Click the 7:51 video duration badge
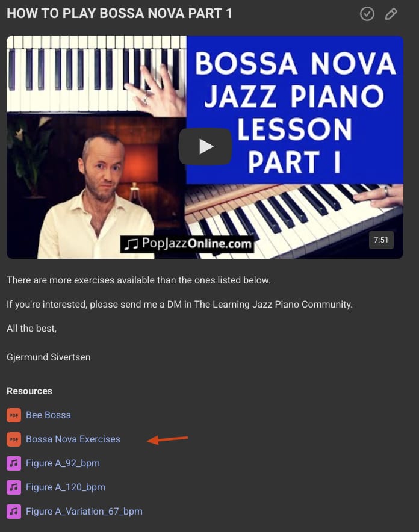 [x=381, y=240]
